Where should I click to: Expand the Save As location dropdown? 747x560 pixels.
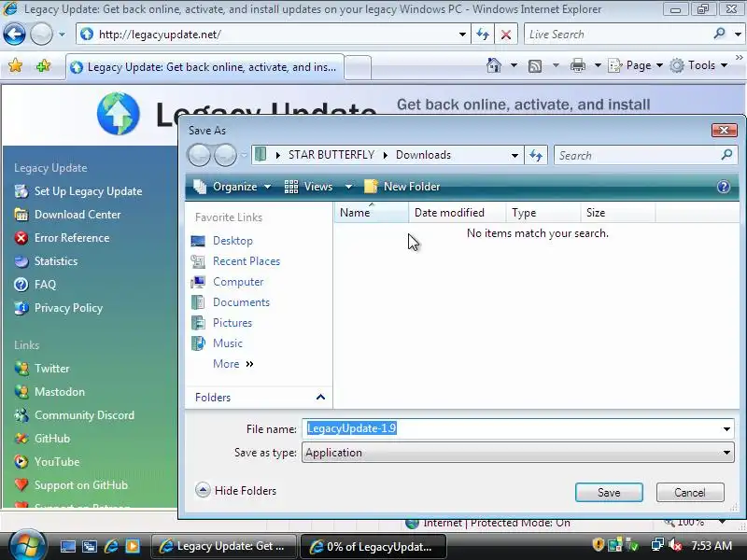click(514, 155)
